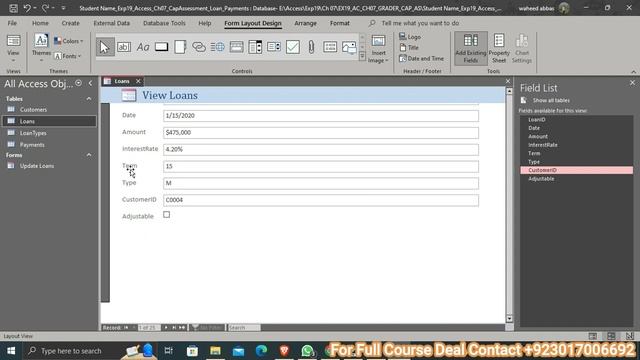The image size is (640, 360).
Task: Pick the Text Box control
Action: click(124, 47)
